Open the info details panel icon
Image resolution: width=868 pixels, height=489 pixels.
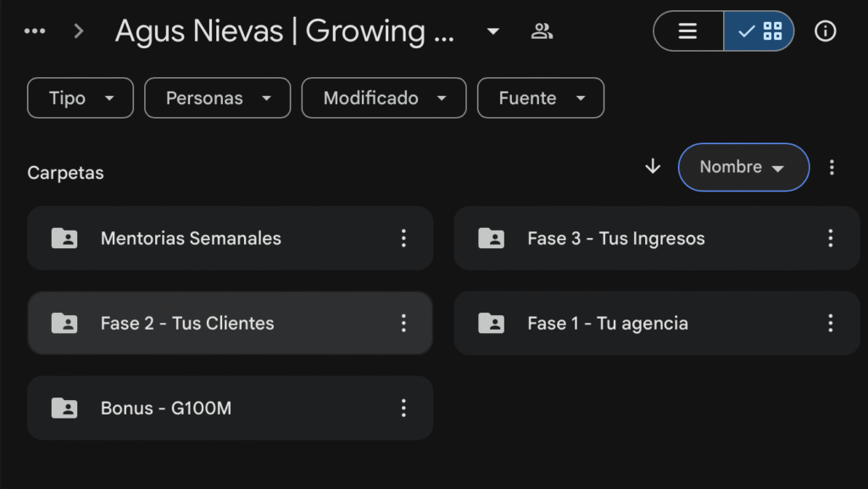[825, 31]
